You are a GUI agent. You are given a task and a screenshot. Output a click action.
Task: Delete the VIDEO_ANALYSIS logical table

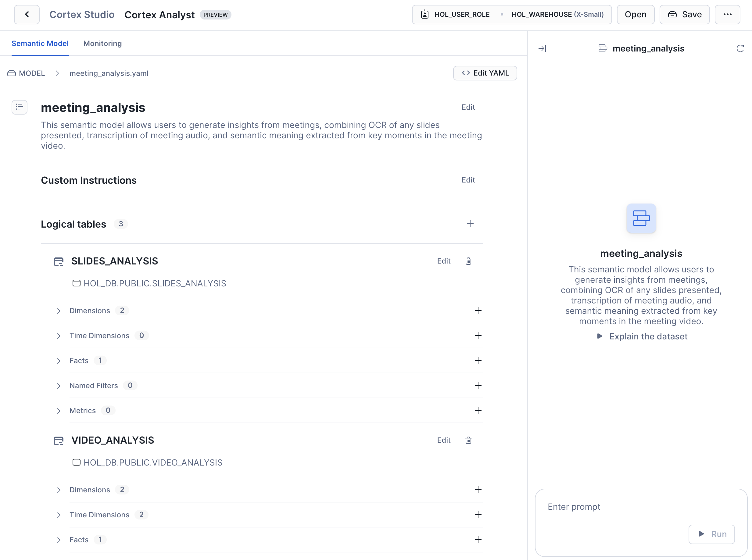(468, 440)
